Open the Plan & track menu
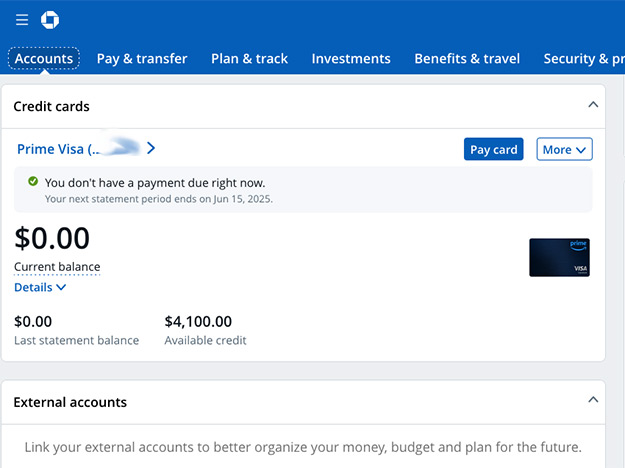 [249, 59]
